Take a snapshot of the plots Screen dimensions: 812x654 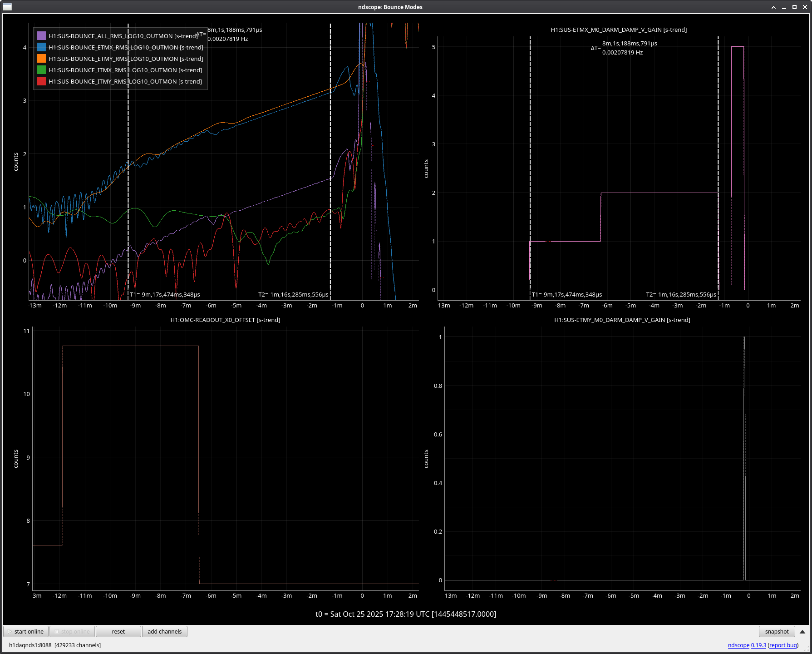777,632
